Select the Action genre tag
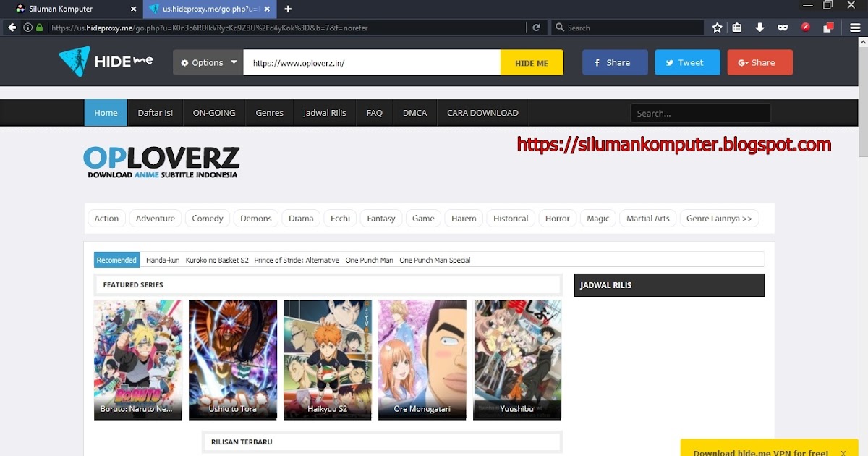The width and height of the screenshot is (868, 456). coord(106,219)
